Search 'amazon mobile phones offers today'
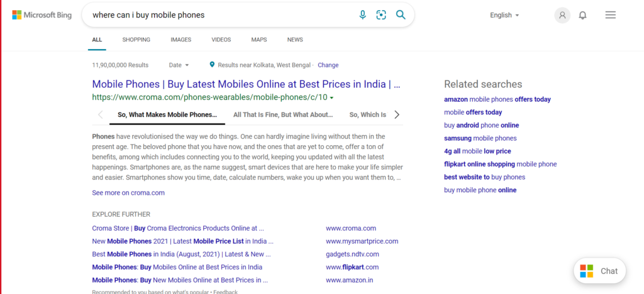This screenshot has height=294, width=644. click(497, 99)
